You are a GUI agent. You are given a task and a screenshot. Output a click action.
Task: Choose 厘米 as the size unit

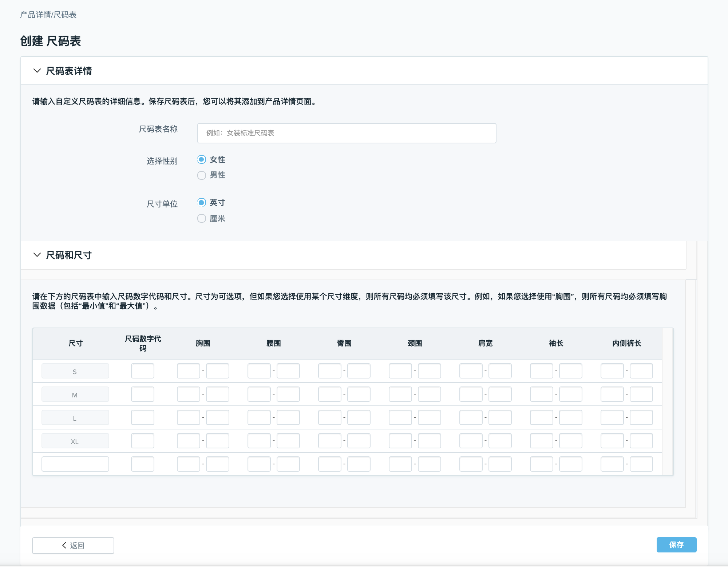(202, 218)
